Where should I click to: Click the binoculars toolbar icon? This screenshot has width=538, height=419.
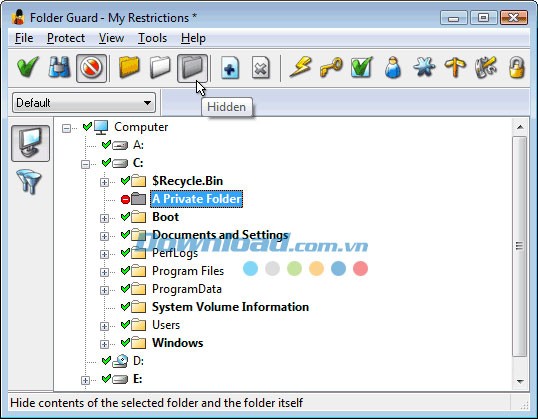59,67
